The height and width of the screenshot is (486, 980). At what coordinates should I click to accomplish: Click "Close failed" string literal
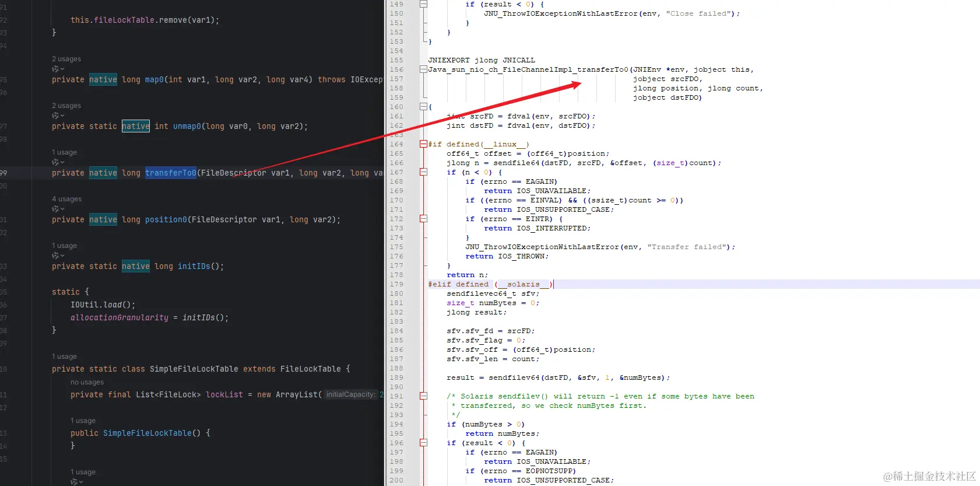(698, 13)
